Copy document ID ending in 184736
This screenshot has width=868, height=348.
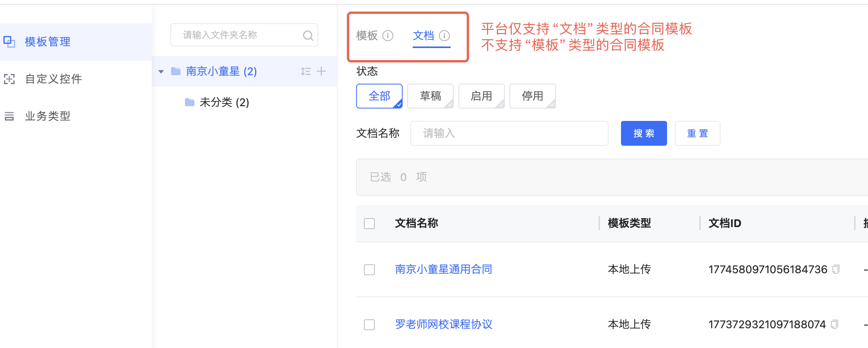pyautogui.click(x=836, y=269)
